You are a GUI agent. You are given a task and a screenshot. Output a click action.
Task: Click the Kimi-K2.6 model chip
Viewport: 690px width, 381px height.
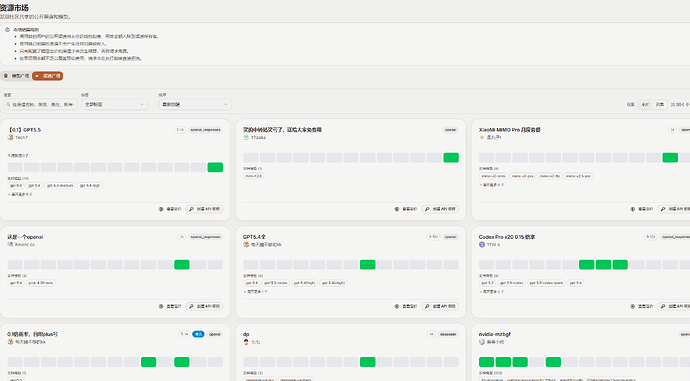(x=254, y=176)
